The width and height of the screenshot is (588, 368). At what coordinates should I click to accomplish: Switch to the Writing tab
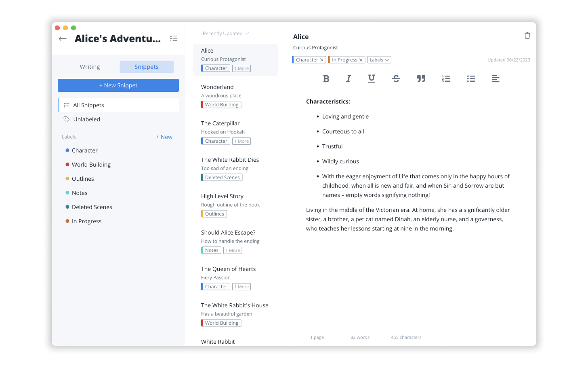pyautogui.click(x=90, y=67)
